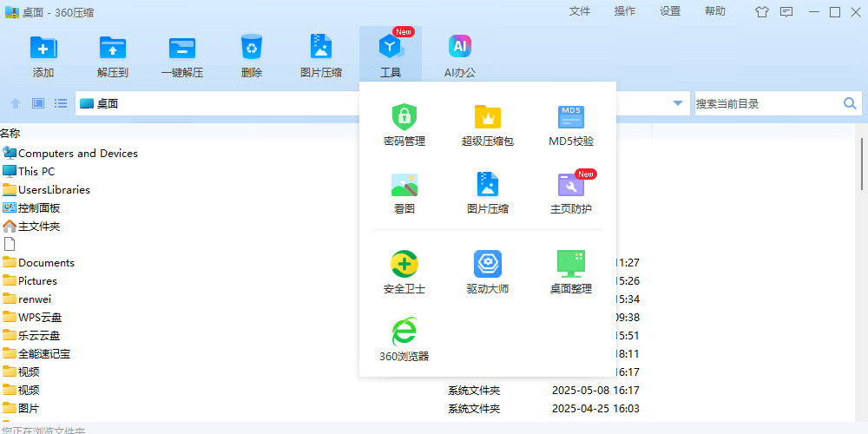Switch to the thumbnail view toggle icon
The width and height of the screenshot is (868, 434).
click(38, 103)
